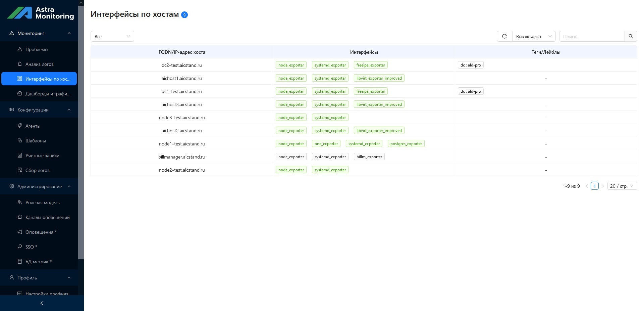Screen dimensions: 644x311
Task: Open Анализ логов page
Action: point(39,64)
